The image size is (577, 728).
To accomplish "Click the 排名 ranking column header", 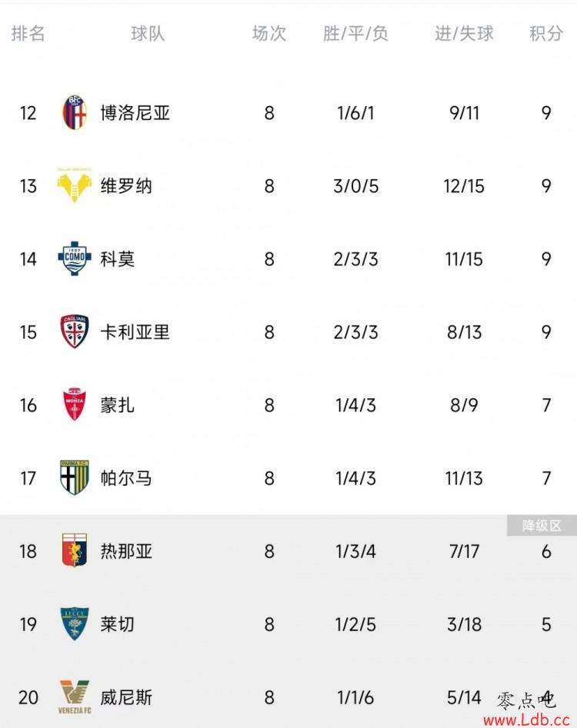I will pos(28,34).
